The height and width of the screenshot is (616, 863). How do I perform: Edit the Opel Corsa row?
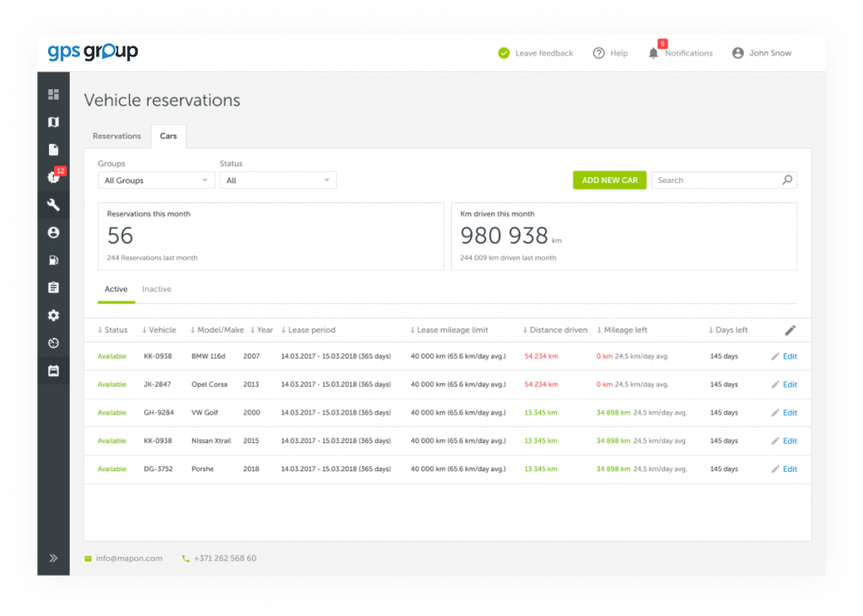click(x=784, y=384)
